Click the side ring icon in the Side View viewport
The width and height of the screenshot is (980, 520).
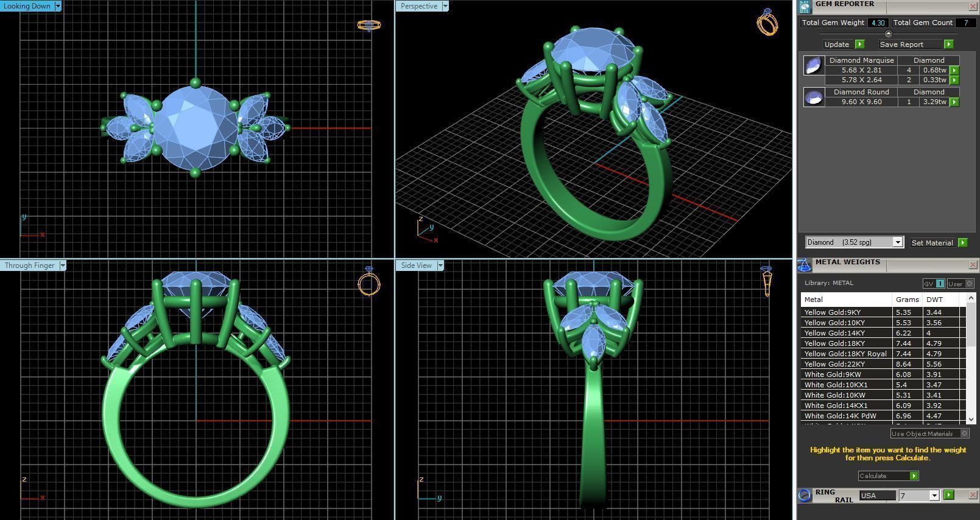(x=767, y=281)
